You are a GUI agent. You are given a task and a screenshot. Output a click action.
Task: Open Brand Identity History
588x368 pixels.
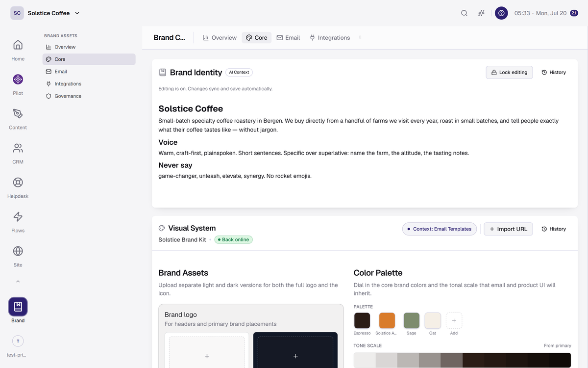(554, 73)
